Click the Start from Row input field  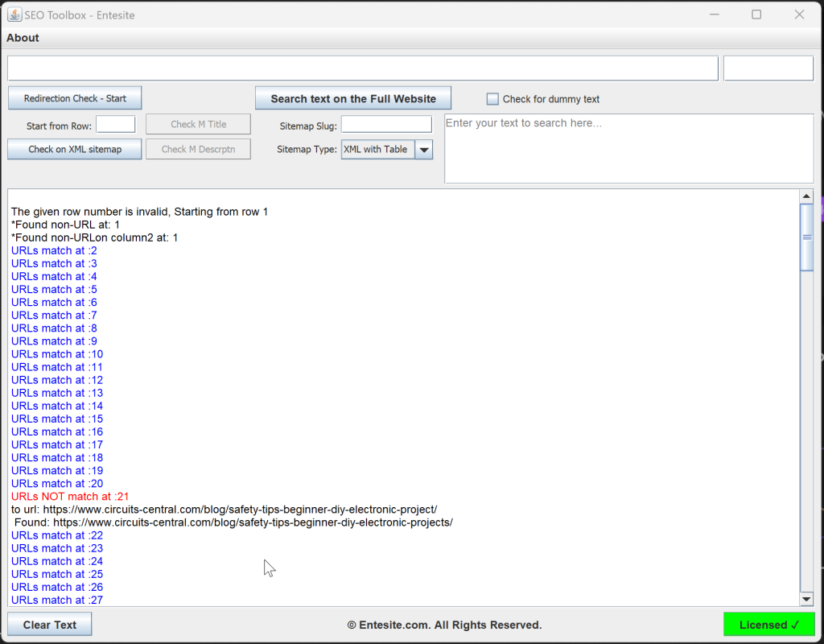(x=116, y=125)
